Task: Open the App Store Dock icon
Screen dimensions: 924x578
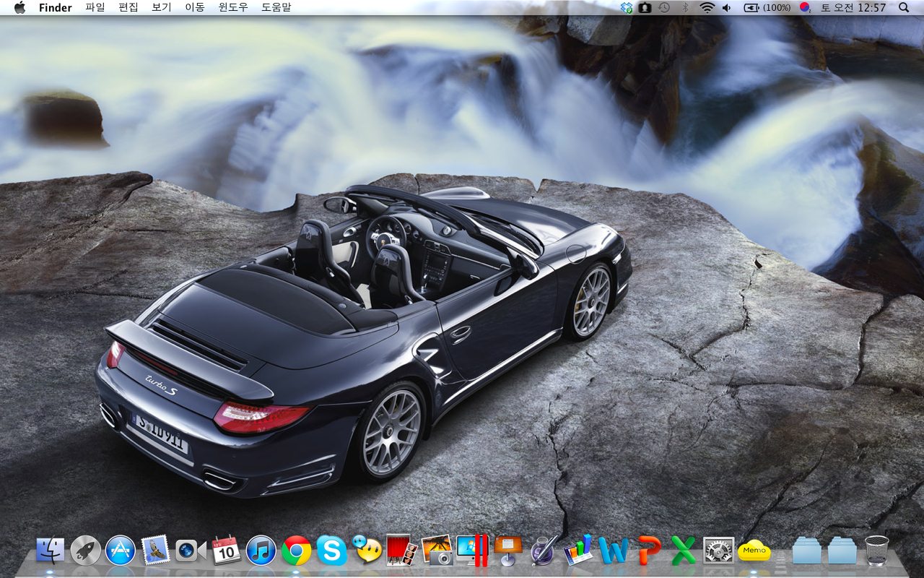Action: [x=121, y=551]
